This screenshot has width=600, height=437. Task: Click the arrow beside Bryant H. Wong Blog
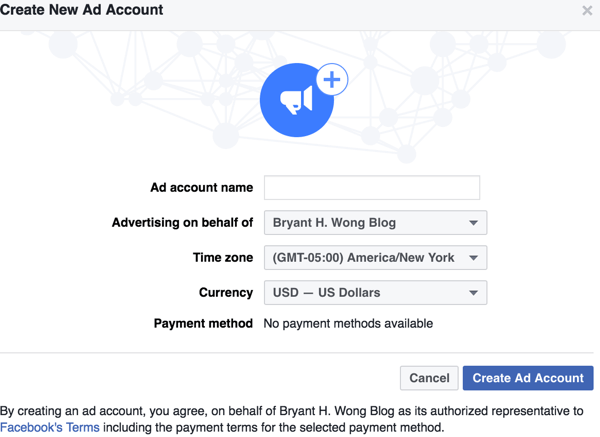coord(474,223)
